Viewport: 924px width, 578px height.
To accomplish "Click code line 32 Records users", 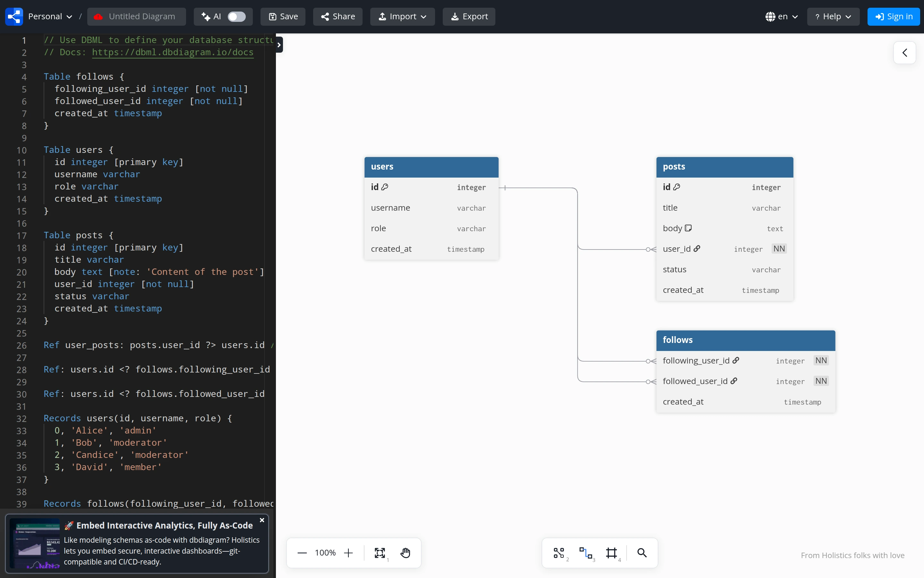I will [137, 418].
